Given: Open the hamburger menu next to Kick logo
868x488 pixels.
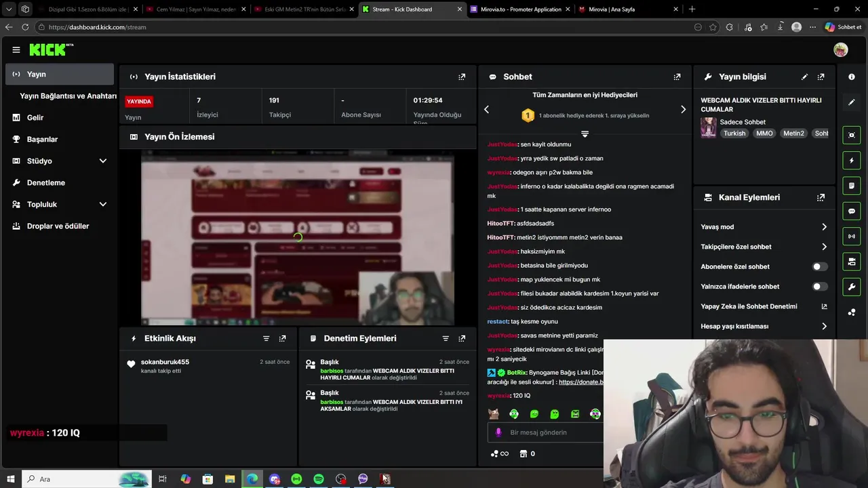Looking at the screenshot, I should pyautogui.click(x=16, y=49).
